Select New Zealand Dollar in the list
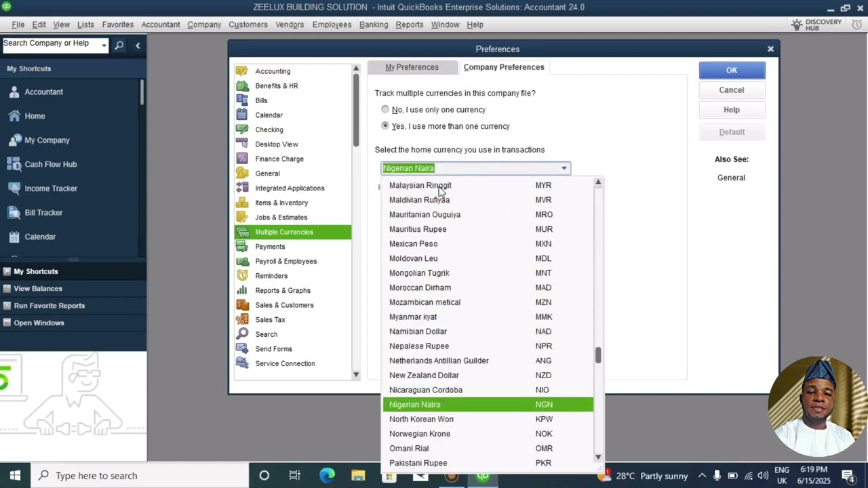The width and height of the screenshot is (868, 488). click(x=488, y=375)
